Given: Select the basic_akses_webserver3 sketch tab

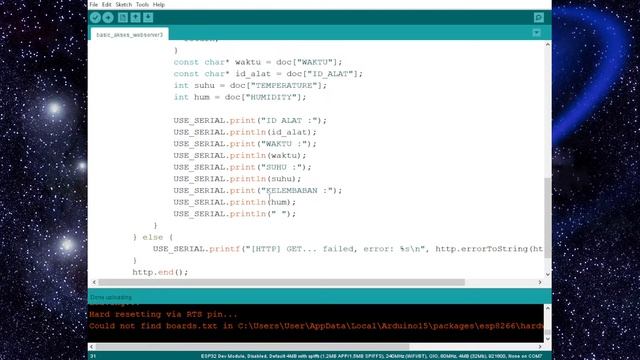Looking at the screenshot, I should (x=129, y=35).
